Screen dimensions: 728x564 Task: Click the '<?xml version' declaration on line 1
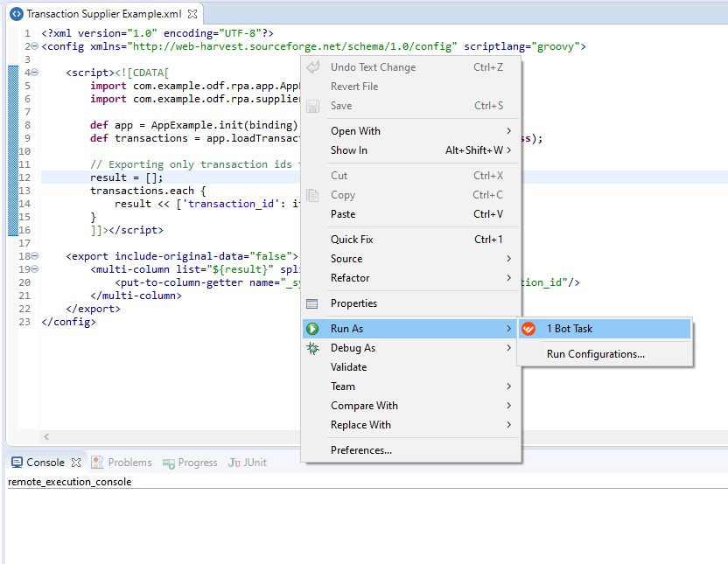(157, 33)
